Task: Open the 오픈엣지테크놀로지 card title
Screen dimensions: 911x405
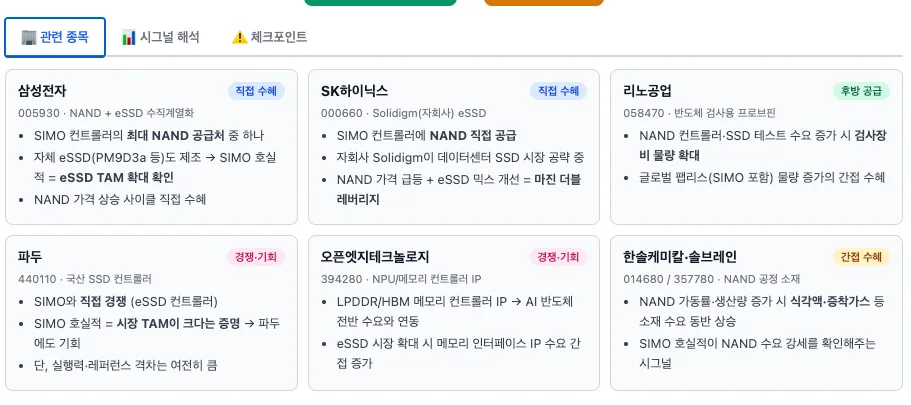Action: (375, 257)
